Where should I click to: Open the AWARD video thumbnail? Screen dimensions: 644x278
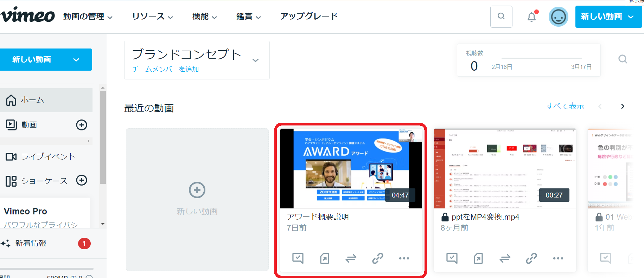[x=351, y=168]
